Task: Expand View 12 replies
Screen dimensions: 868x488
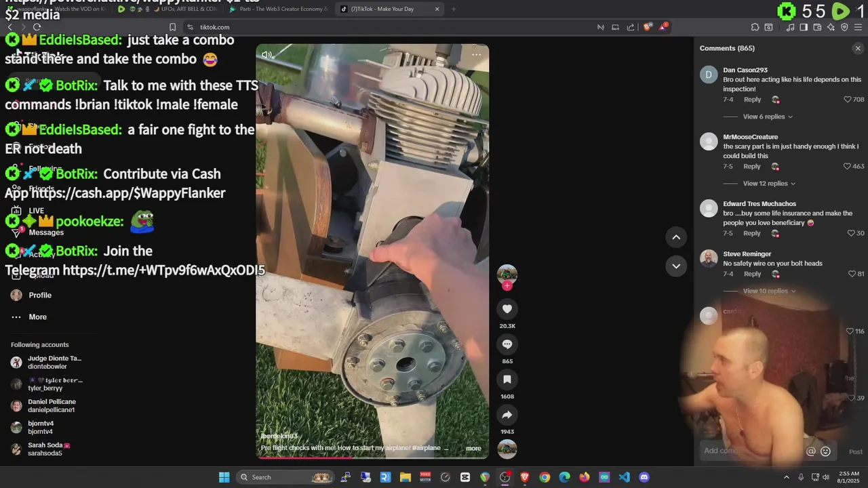Action: tap(769, 184)
